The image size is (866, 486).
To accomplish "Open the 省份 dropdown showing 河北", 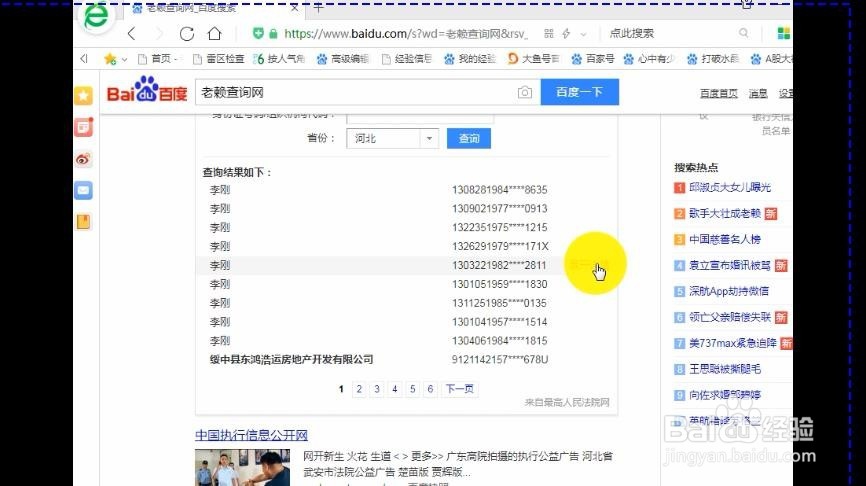I will (392, 138).
